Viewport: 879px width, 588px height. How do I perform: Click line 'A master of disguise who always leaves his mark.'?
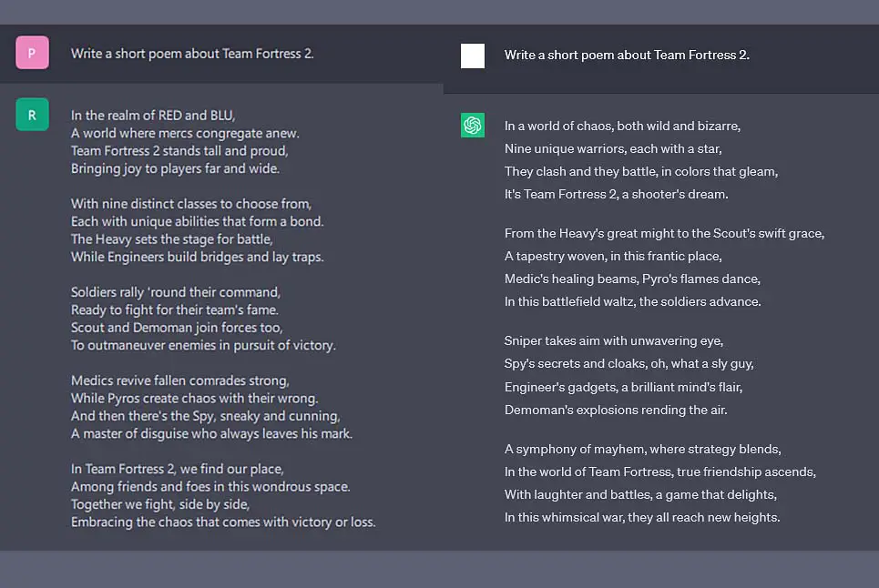coord(211,434)
